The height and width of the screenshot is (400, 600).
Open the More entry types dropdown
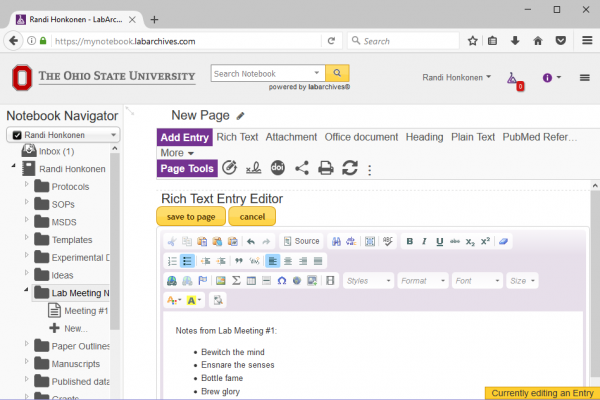[x=177, y=153]
